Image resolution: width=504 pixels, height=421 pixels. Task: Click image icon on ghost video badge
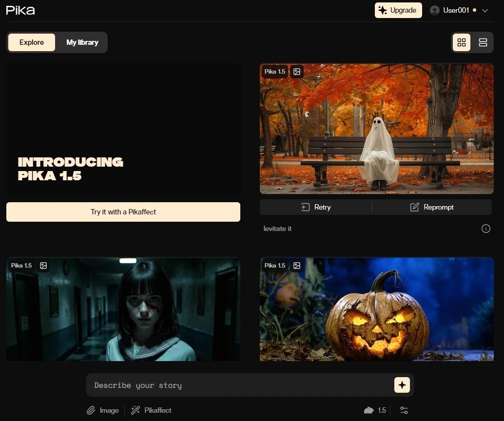[x=296, y=72]
